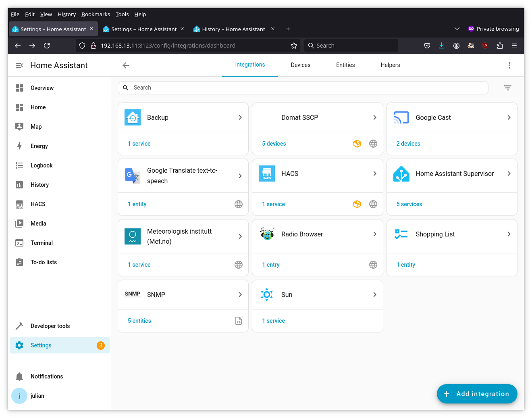Screen dimensions: 532x418
Task: Expand the Shopping List chevron
Action: coord(509,234)
